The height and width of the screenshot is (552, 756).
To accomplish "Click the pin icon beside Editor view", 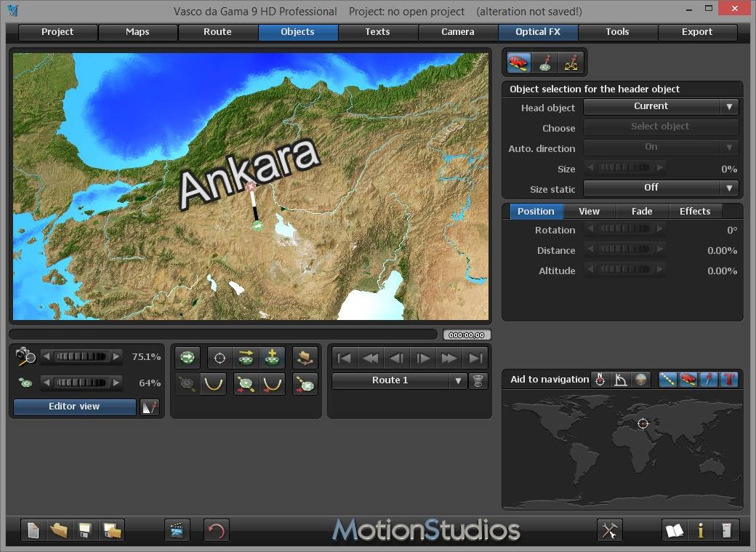I will [x=150, y=407].
